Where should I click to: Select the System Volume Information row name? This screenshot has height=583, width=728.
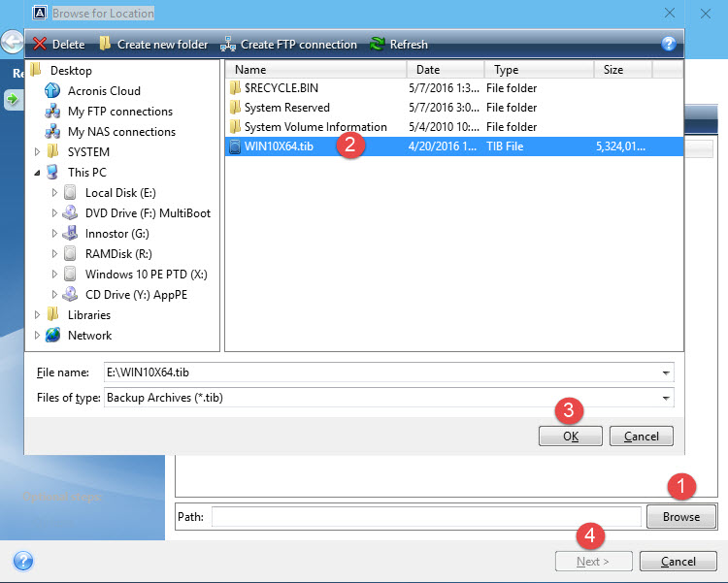[315, 127]
